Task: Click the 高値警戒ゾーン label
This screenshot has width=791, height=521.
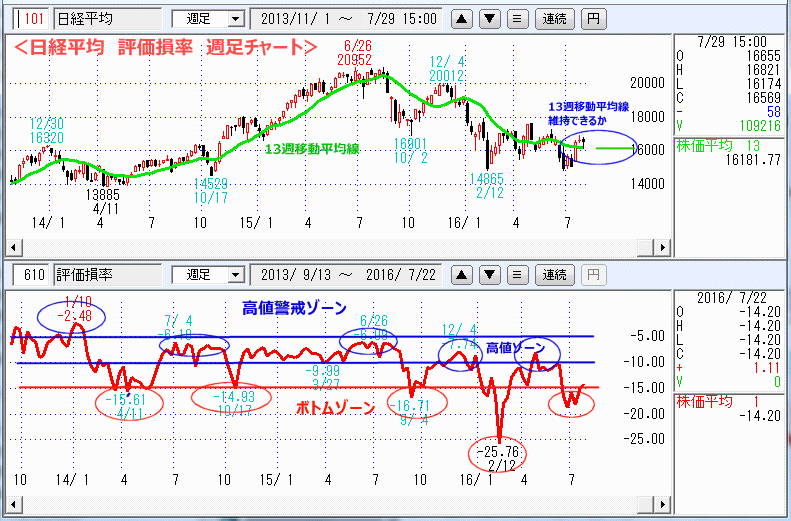Action: (294, 308)
